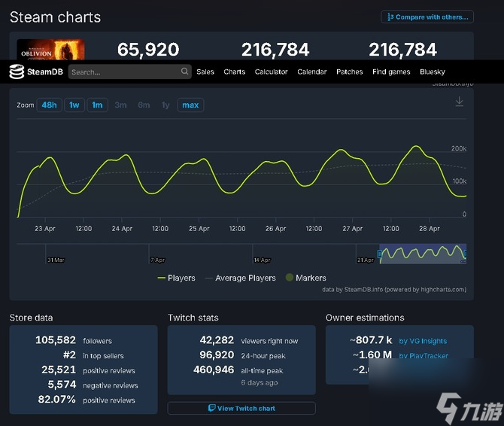Screen dimensions: 504x426
Task: Click the Twitch icon in View Twitch chart
Action: [x=212, y=409]
